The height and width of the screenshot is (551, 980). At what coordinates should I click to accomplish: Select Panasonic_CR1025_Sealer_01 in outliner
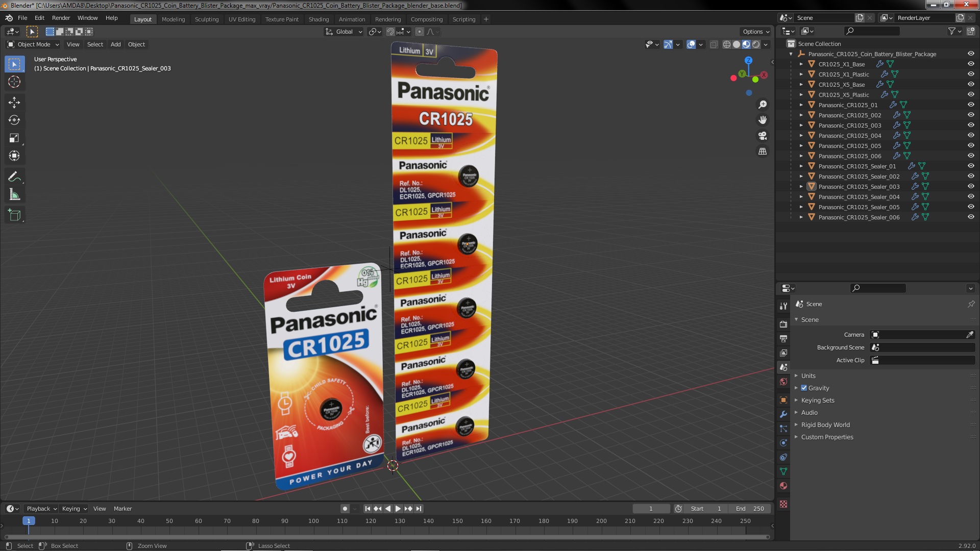click(x=857, y=166)
